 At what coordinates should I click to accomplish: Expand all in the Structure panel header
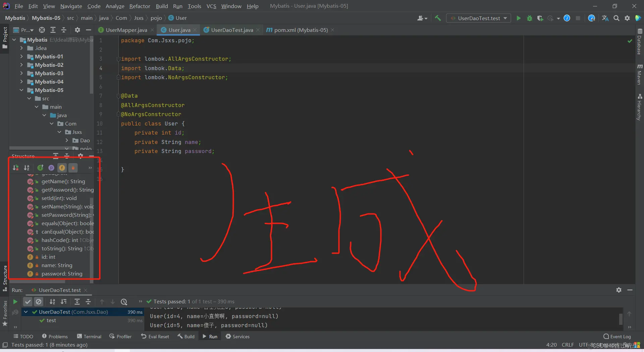(56, 156)
